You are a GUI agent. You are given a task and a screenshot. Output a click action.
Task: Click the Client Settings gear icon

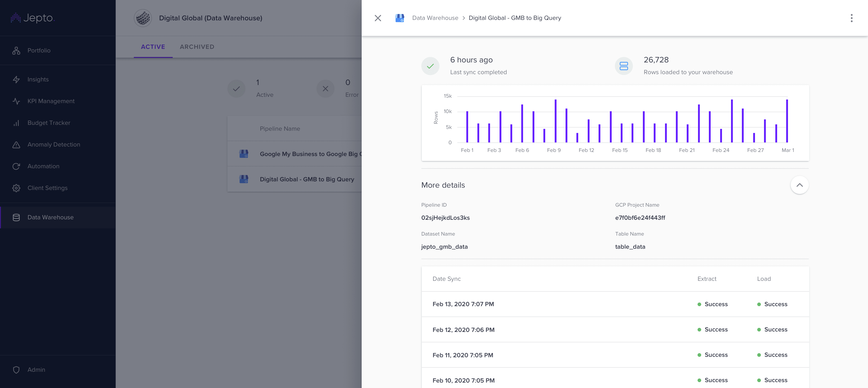click(16, 188)
